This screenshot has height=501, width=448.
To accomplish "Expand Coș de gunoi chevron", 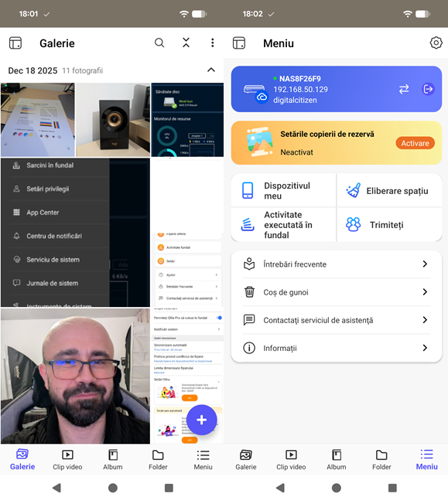I will [425, 291].
